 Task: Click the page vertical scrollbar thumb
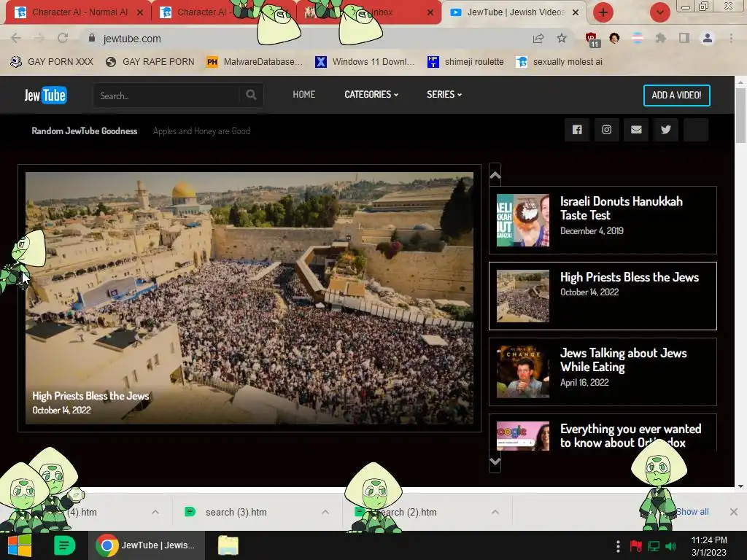pos(740,114)
